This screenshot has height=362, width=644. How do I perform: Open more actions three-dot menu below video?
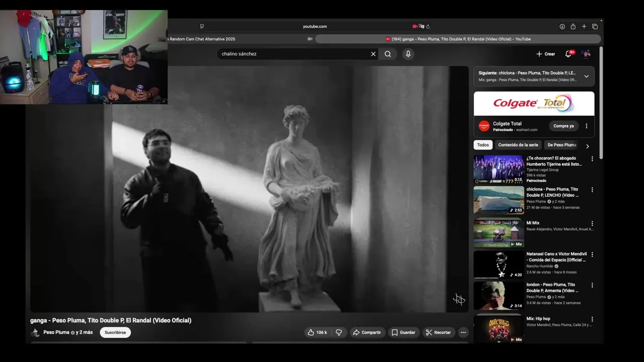(463, 332)
